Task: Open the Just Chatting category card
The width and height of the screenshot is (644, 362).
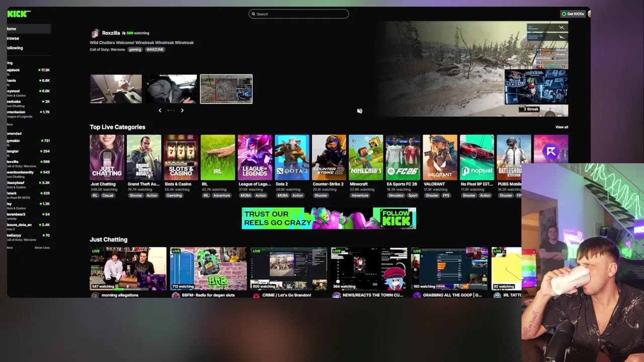Action: click(x=107, y=157)
